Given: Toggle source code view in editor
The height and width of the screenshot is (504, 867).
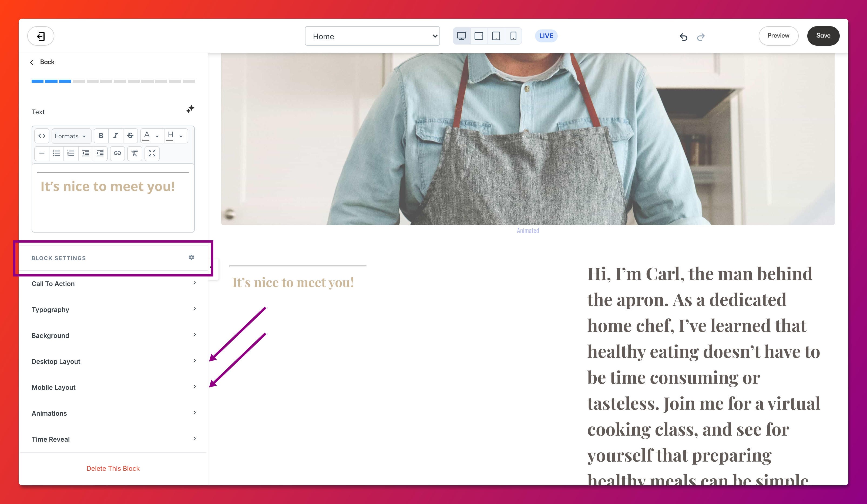Looking at the screenshot, I should coord(42,136).
